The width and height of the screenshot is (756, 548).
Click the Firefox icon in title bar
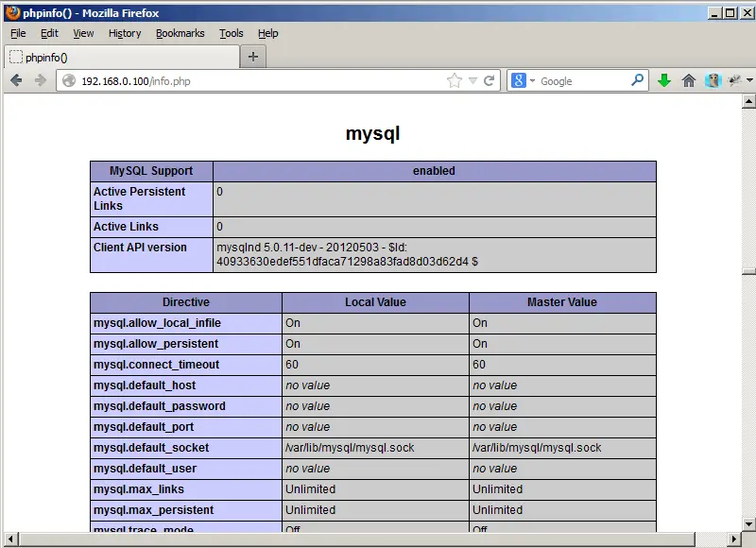click(x=13, y=12)
